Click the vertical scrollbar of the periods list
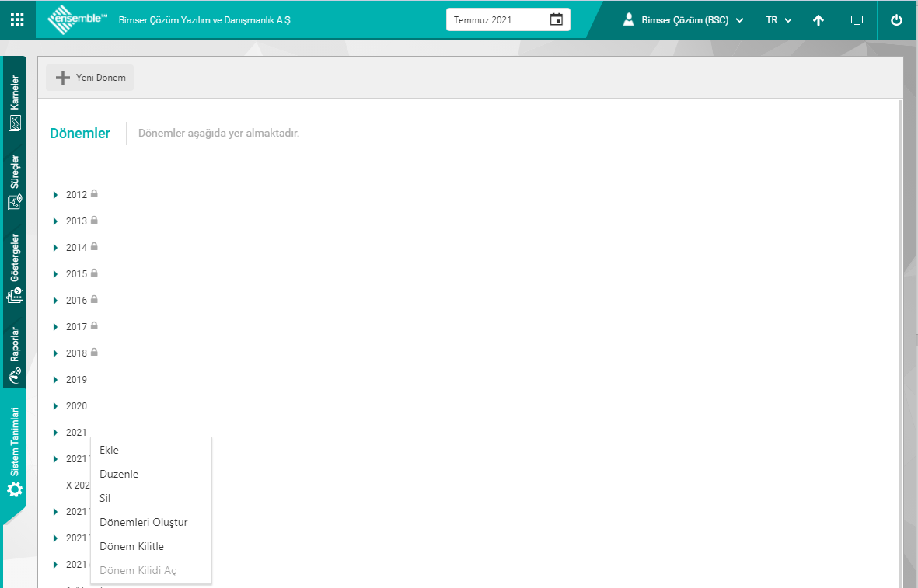 click(900, 344)
